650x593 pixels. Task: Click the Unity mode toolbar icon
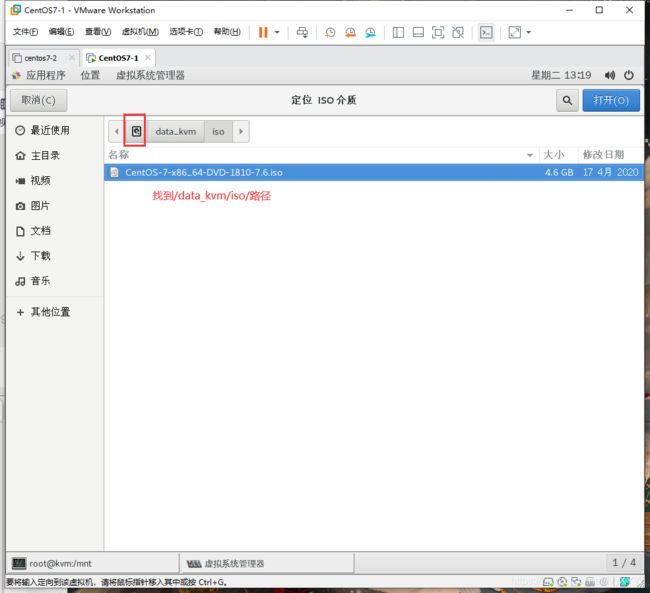coord(458,32)
